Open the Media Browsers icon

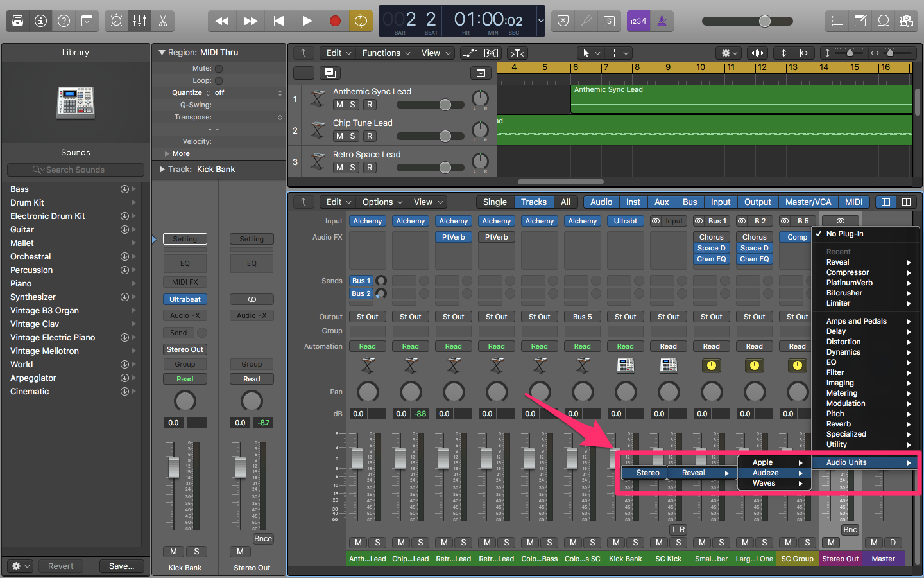click(906, 21)
